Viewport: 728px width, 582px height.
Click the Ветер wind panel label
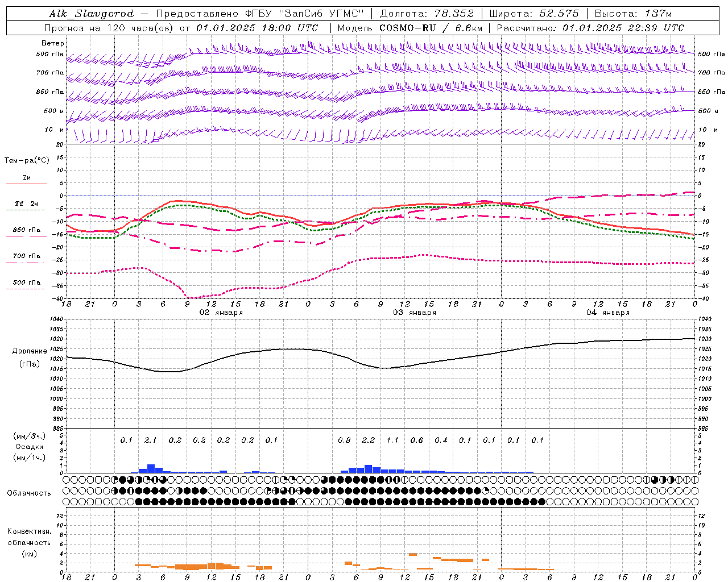53,43
